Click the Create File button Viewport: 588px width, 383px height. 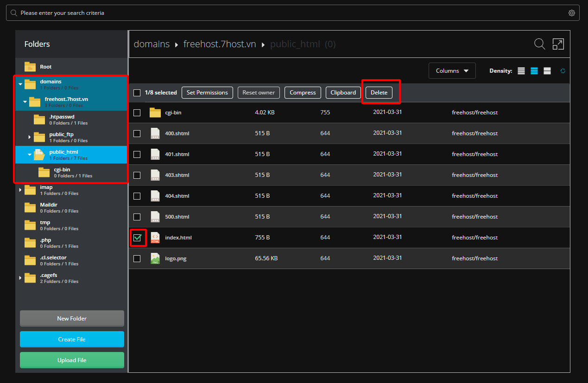[72, 339]
